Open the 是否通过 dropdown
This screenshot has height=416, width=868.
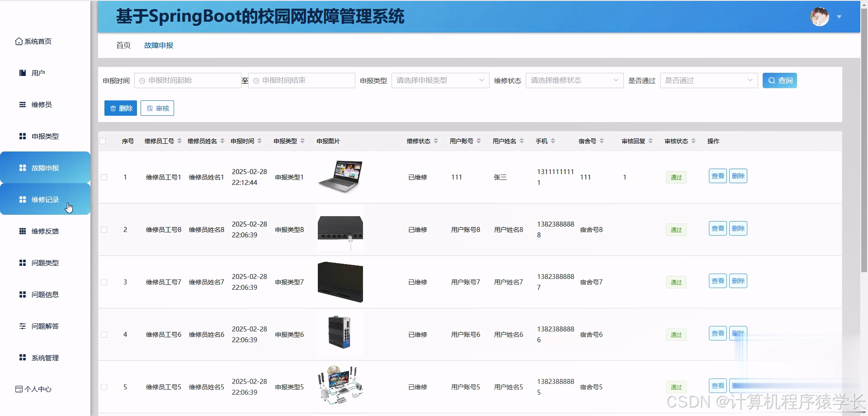pos(708,80)
